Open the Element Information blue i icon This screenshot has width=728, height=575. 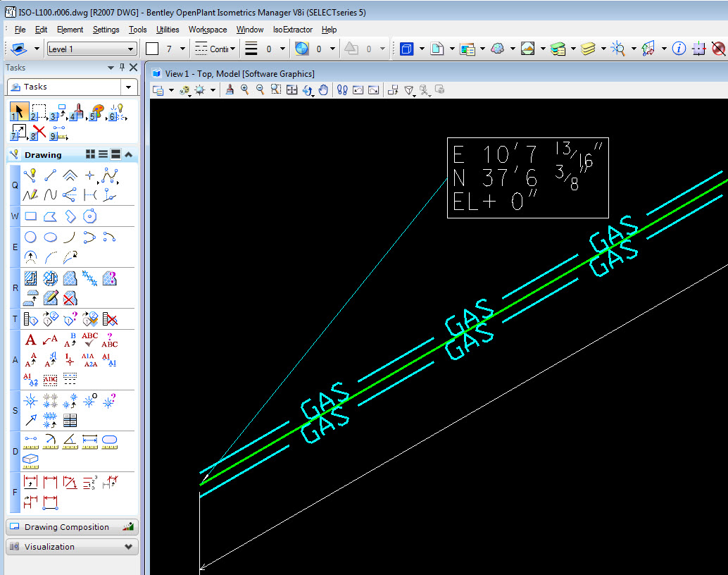click(x=679, y=49)
